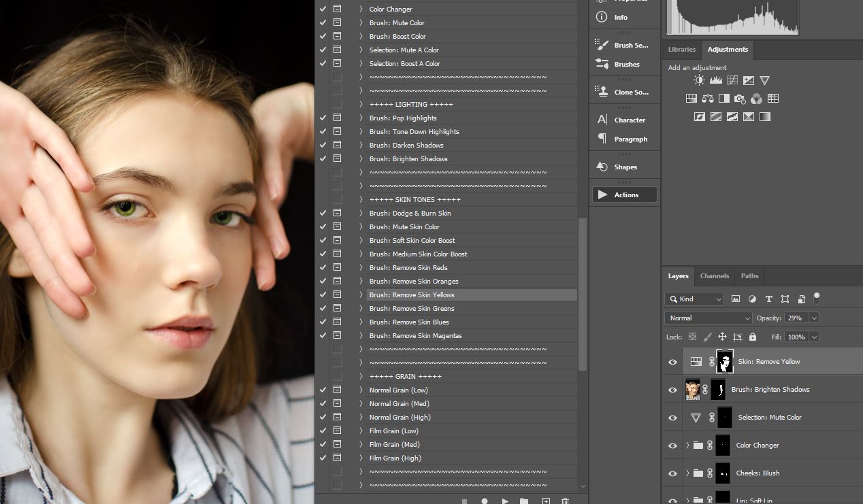This screenshot has width=863, height=504.
Task: Toggle visibility of Color Changer group
Action: [672, 446]
